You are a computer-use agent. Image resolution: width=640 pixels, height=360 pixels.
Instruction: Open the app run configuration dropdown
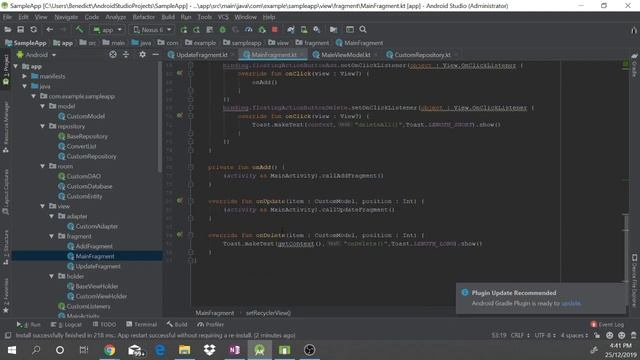(x=108, y=30)
